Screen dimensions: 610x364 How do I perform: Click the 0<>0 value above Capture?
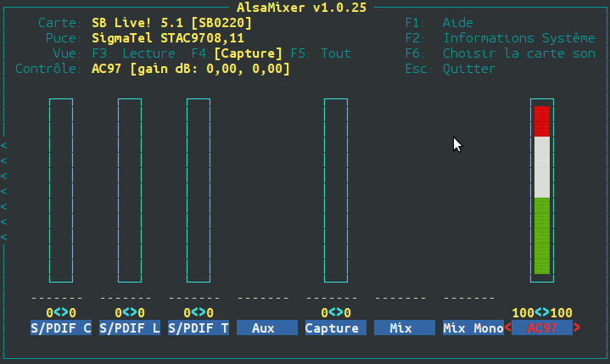336,312
